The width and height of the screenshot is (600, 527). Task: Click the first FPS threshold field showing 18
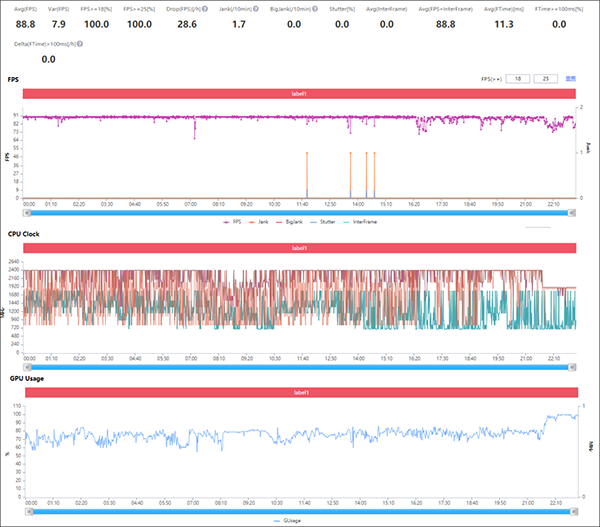[517, 77]
